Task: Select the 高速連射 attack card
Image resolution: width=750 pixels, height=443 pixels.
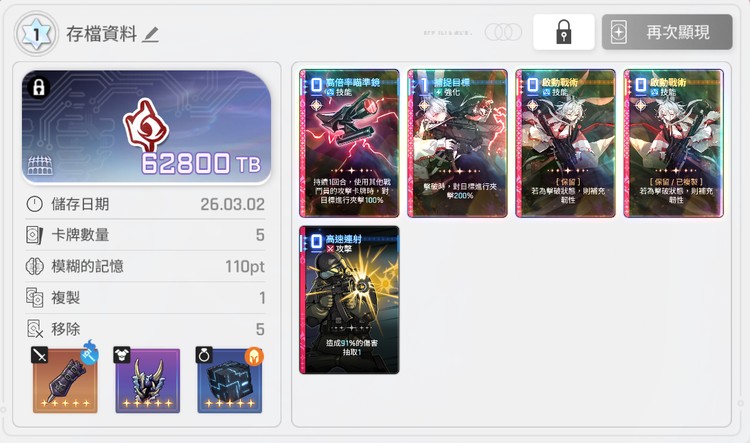Action: pyautogui.click(x=349, y=300)
